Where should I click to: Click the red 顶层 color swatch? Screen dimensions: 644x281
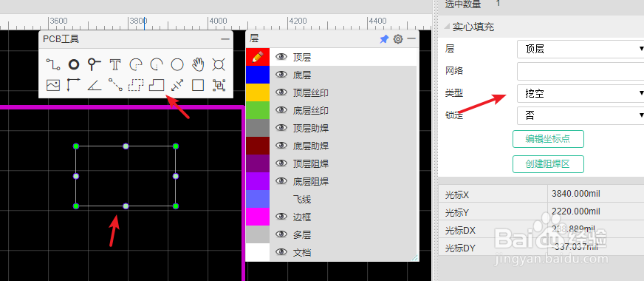tap(258, 57)
